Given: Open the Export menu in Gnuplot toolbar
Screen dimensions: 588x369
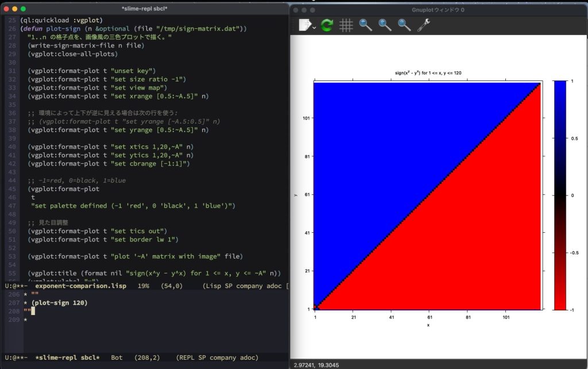Looking at the screenshot, I should click(307, 25).
